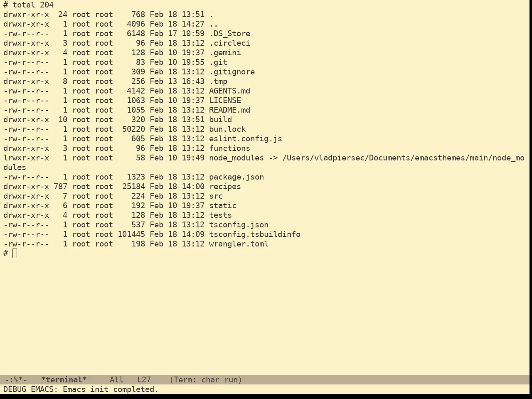
Task: Click the node_modules symlink name
Action: tap(236, 158)
